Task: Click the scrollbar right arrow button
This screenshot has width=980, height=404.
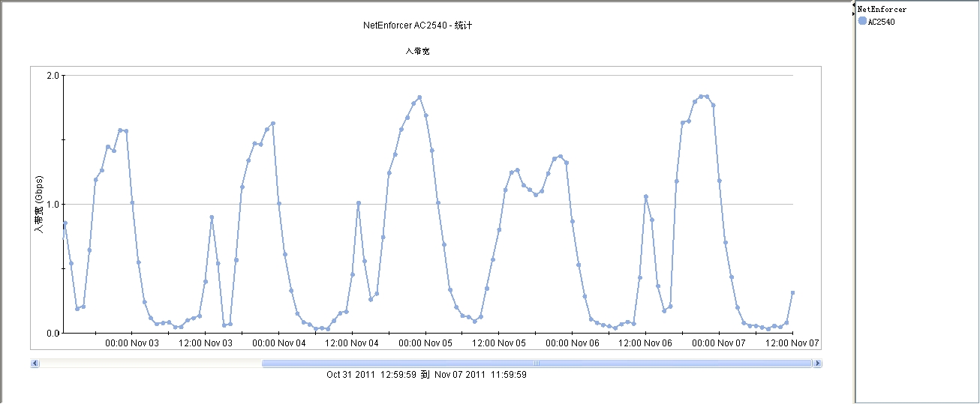Action: 817,364
